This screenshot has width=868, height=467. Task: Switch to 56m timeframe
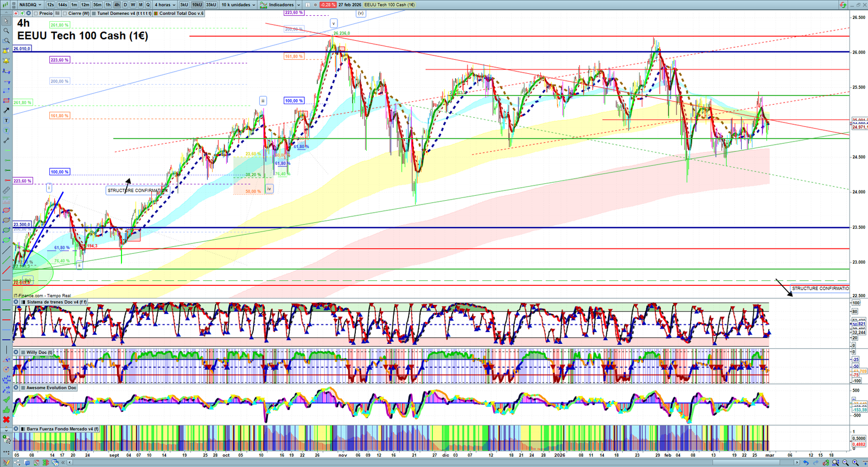pos(97,5)
